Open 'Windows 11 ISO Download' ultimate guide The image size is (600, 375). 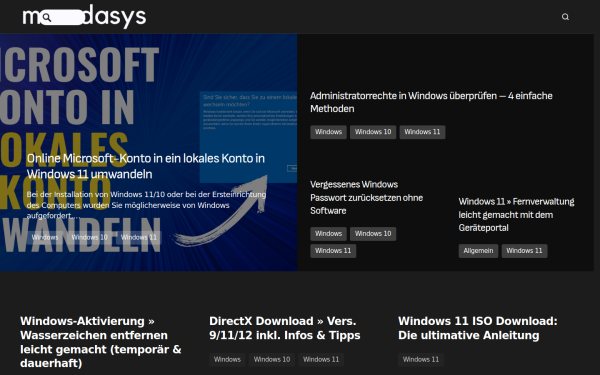pos(478,328)
